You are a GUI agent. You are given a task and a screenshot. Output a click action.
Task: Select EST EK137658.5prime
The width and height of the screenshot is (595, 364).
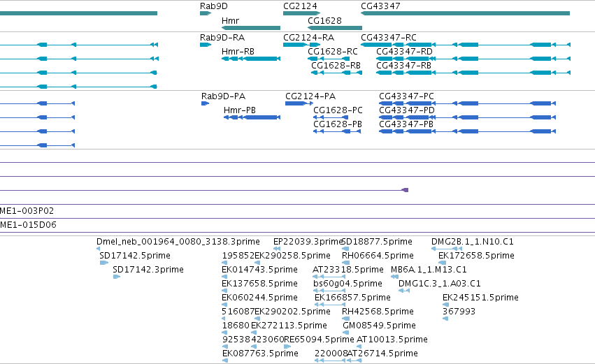pyautogui.click(x=259, y=284)
